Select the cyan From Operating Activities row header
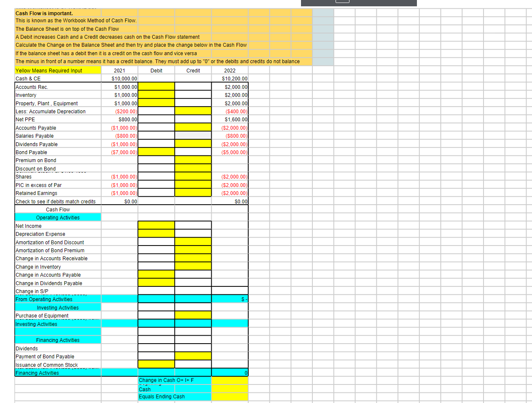Viewport: 532px width, 403px height. coord(45,299)
